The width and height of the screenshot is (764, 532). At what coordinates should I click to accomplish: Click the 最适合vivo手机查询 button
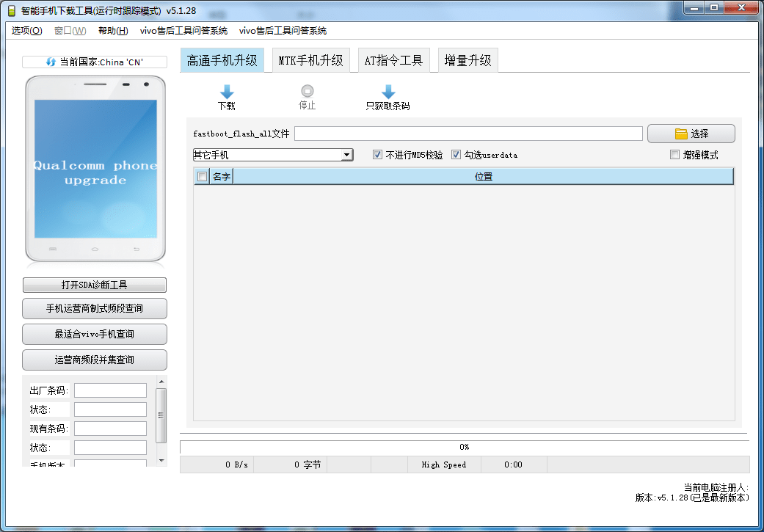pos(94,334)
